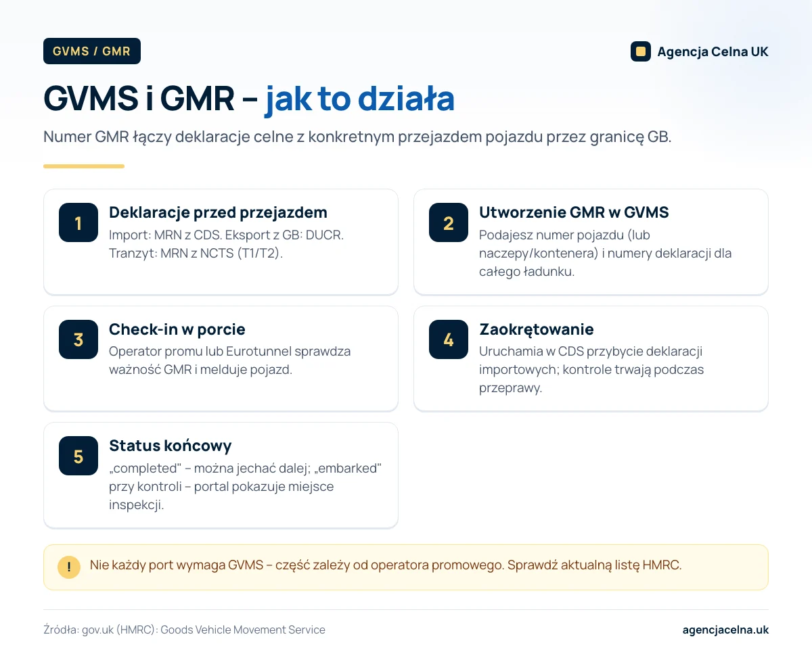The height and width of the screenshot is (664, 812).
Task: Click the step number 3 icon
Action: [78, 339]
